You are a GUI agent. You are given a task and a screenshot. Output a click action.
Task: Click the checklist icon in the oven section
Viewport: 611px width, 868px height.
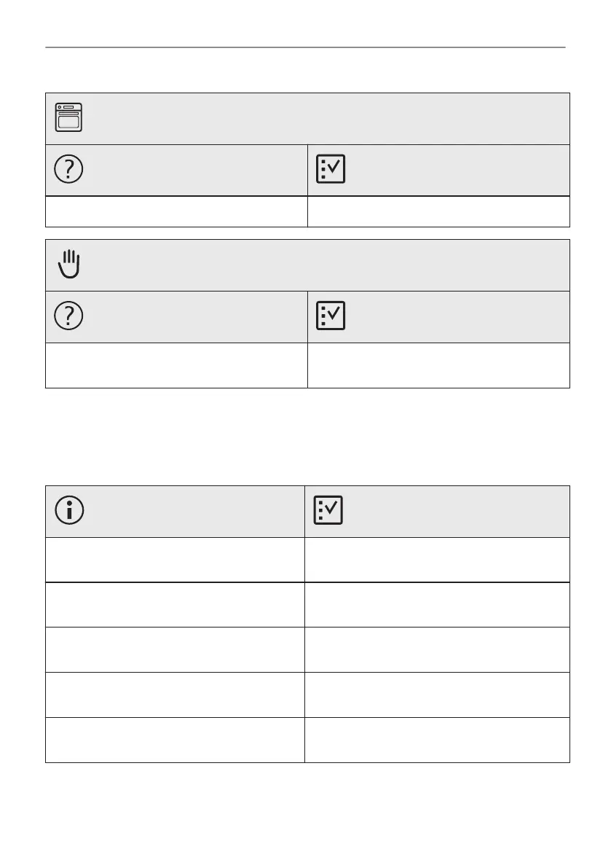331,170
